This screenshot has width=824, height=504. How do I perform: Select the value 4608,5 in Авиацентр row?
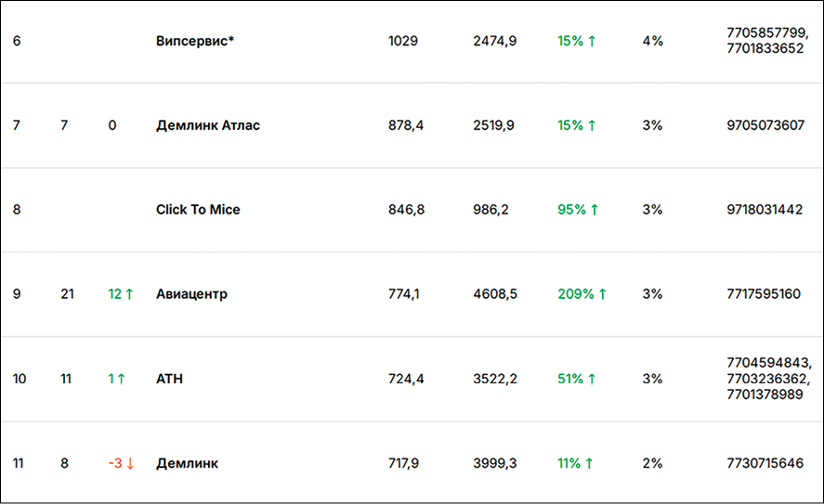tap(494, 294)
